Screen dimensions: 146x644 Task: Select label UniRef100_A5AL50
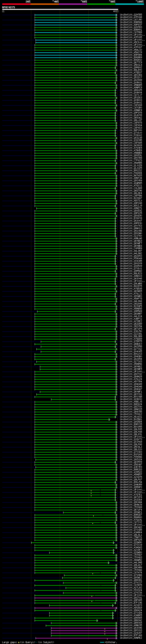(x=131, y=50)
